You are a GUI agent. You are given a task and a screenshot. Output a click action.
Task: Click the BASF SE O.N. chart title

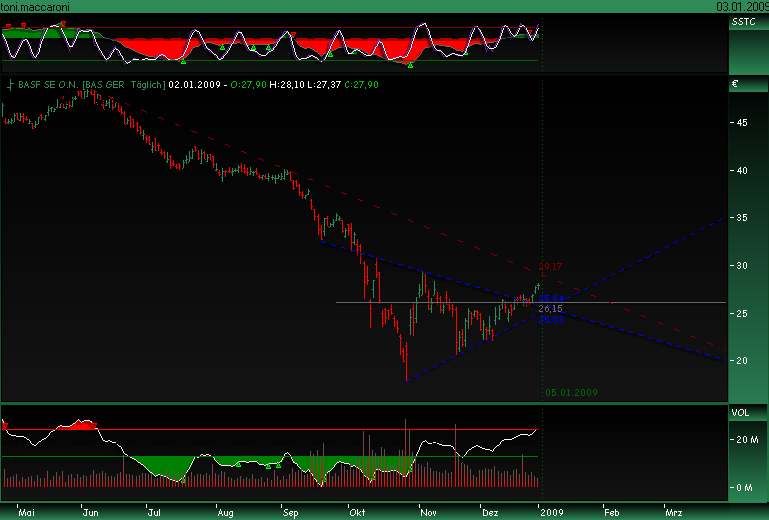46,85
